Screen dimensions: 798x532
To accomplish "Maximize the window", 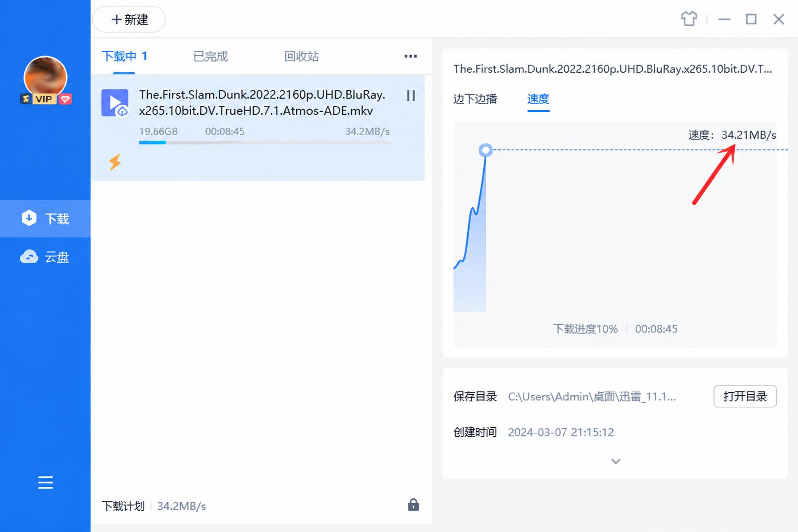I will pos(751,20).
